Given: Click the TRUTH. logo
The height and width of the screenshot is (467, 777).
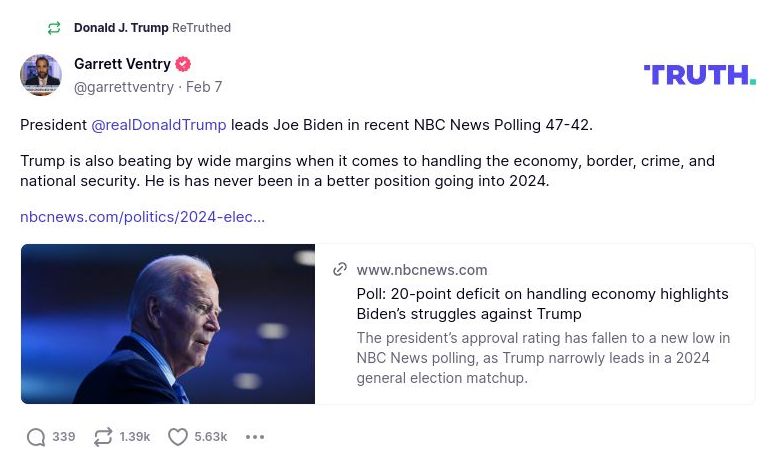Looking at the screenshot, I should coord(699,75).
